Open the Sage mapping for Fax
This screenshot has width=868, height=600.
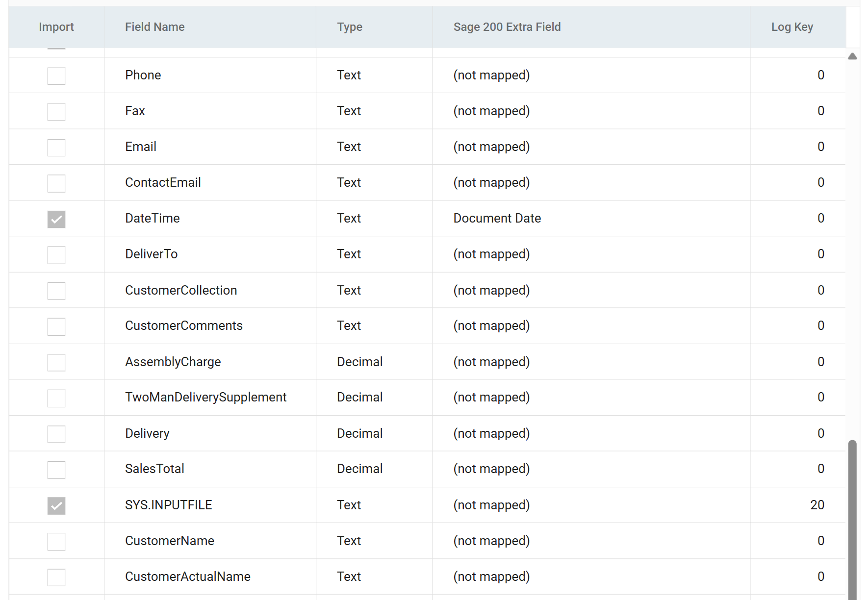point(591,111)
